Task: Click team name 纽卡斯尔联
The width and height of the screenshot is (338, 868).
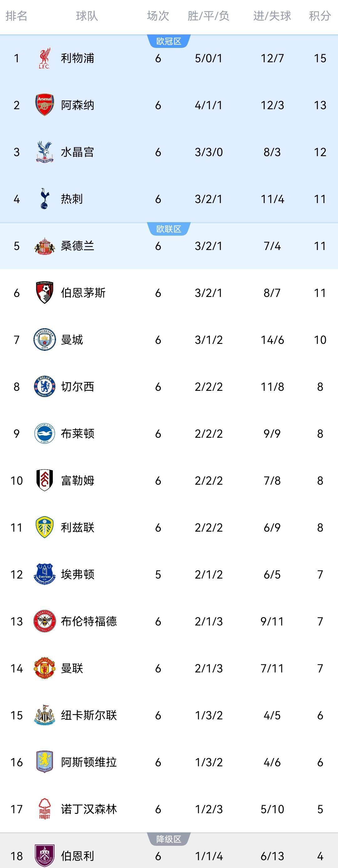Action: (89, 715)
